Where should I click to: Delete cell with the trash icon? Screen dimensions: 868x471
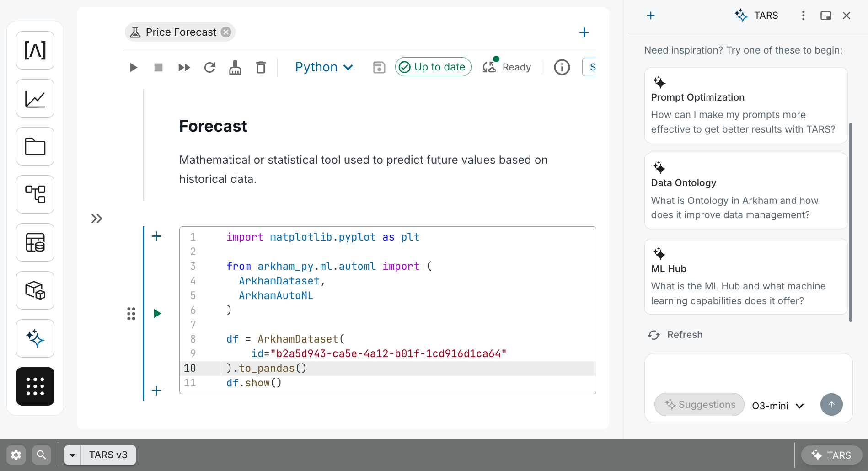pos(261,68)
